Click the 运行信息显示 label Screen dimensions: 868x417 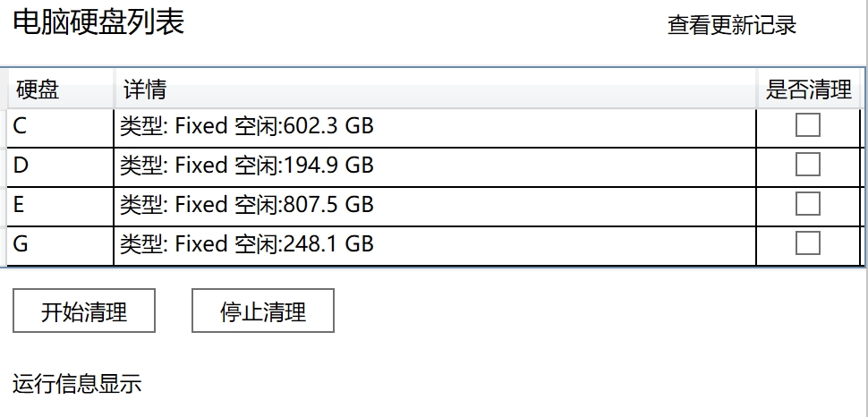coord(77,385)
